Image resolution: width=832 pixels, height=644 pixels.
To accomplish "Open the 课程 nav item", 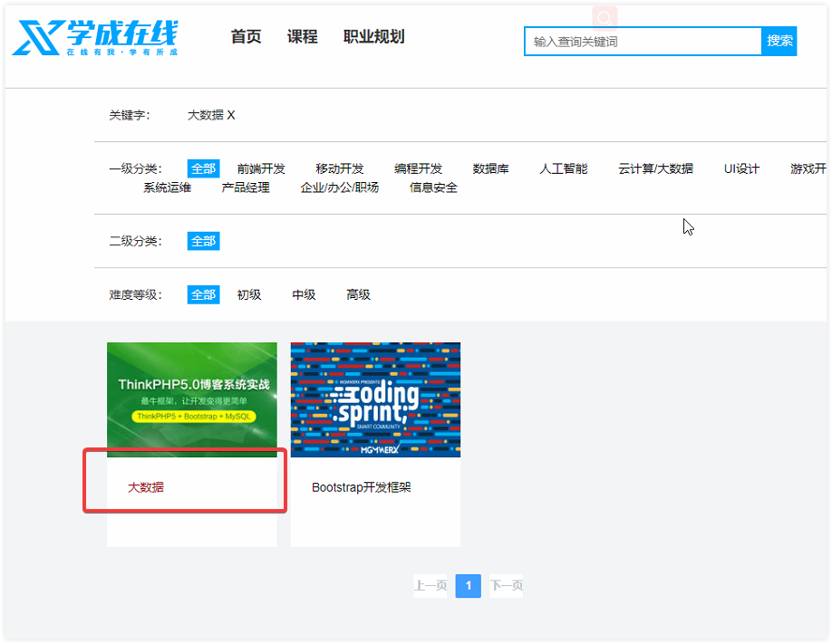I will pyautogui.click(x=303, y=36).
